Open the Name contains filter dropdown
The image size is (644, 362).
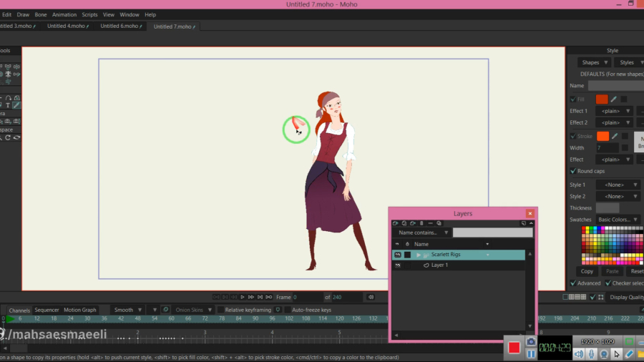[423, 233]
